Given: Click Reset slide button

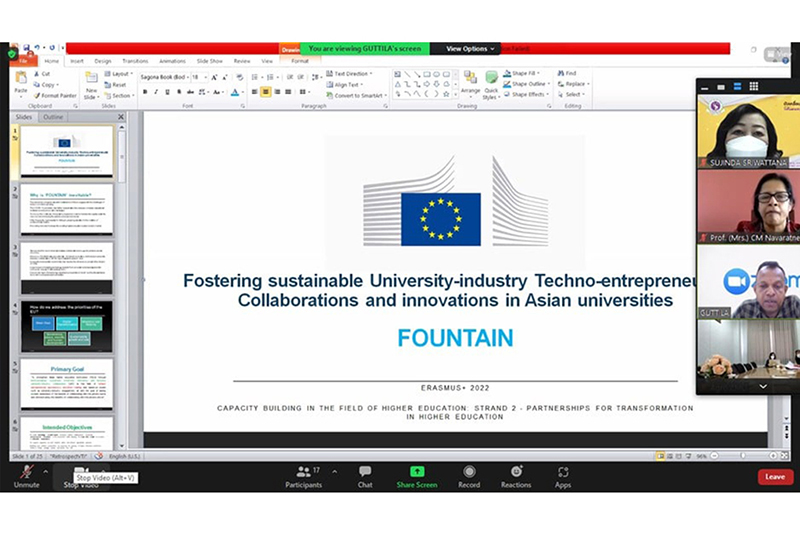Looking at the screenshot, I should point(115,85).
